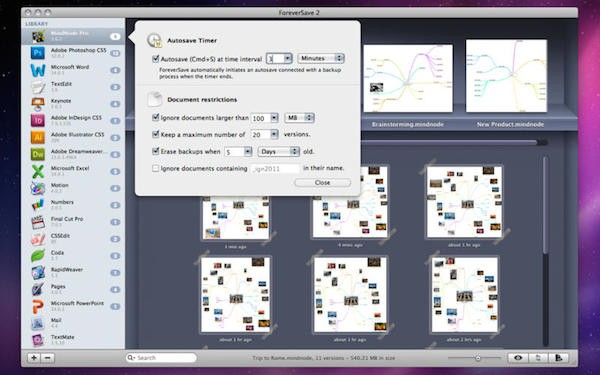600x375 pixels.
Task: Remove application using the minus button
Action: pyautogui.click(x=47, y=358)
